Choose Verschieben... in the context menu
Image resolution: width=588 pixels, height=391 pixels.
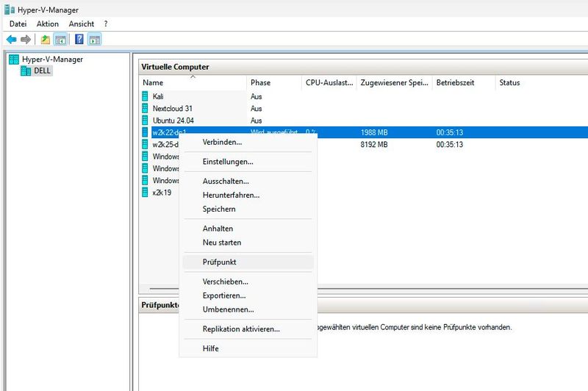(x=248, y=281)
